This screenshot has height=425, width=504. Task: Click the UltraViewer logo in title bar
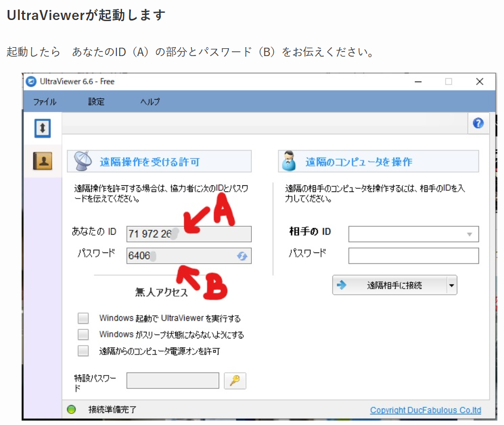(x=31, y=82)
